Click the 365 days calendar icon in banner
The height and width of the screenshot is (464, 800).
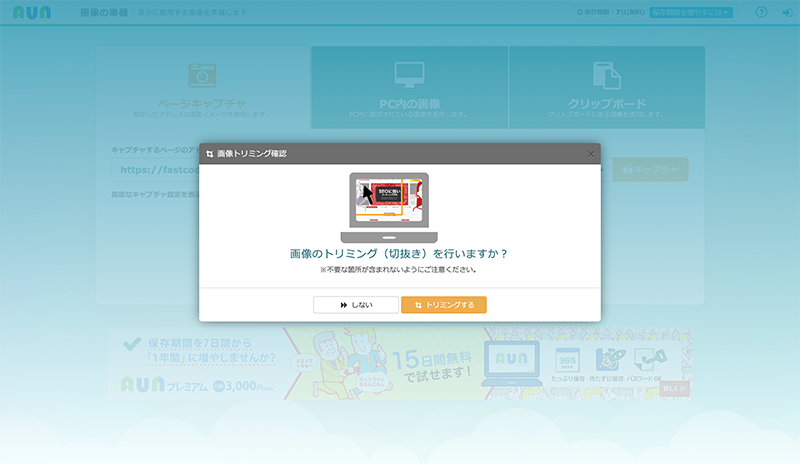click(568, 359)
